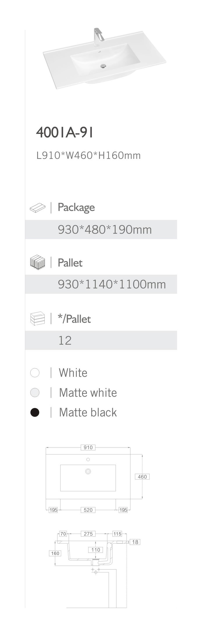Click the 930*480*190mm package size
Image resolution: width=206 pixels, height=644 pixels.
click(105, 230)
